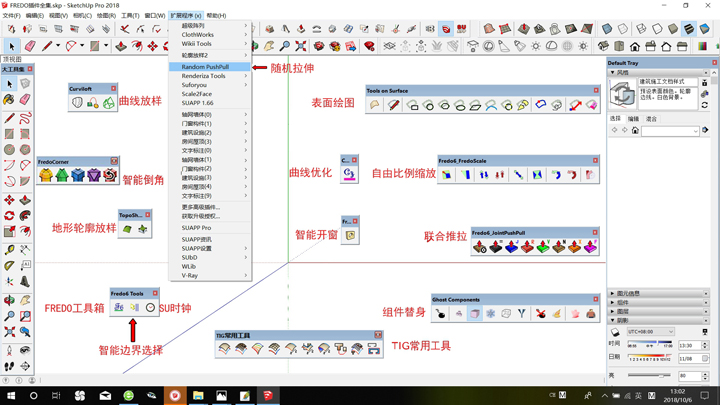Click the Y-shaped Ghost Components icon
This screenshot has width=720, height=405.
pos(522,314)
